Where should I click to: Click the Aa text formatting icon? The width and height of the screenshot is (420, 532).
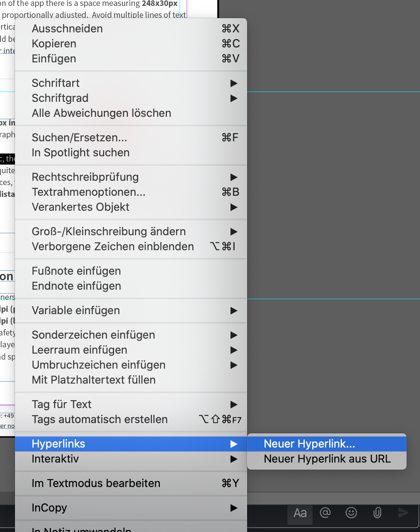[300, 513]
